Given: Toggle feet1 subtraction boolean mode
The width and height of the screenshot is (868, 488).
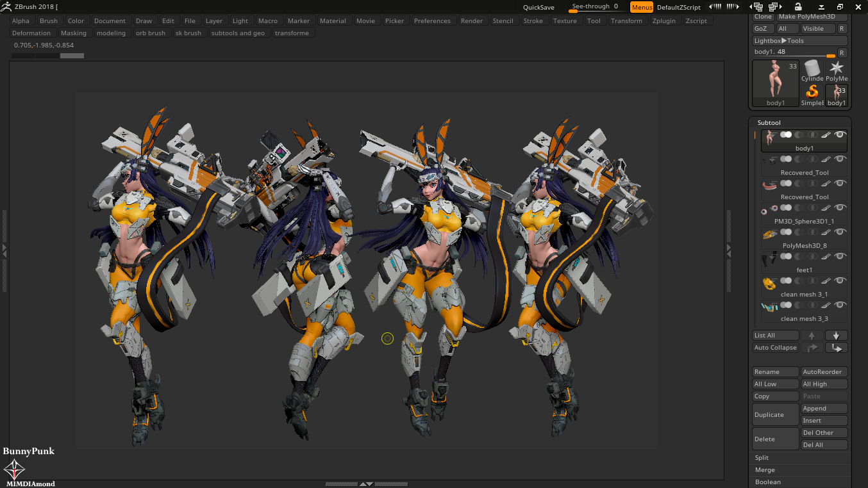Looking at the screenshot, I should click(799, 256).
